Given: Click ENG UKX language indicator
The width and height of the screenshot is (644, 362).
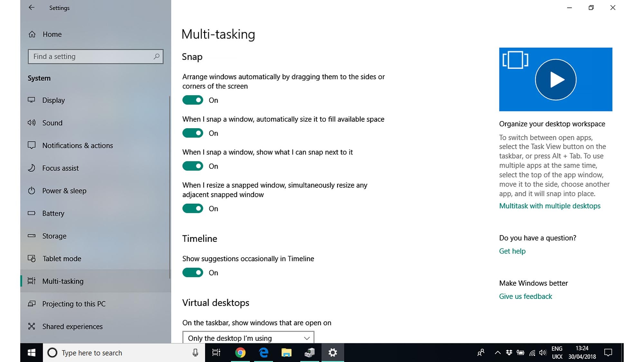Looking at the screenshot, I should pyautogui.click(x=557, y=353).
